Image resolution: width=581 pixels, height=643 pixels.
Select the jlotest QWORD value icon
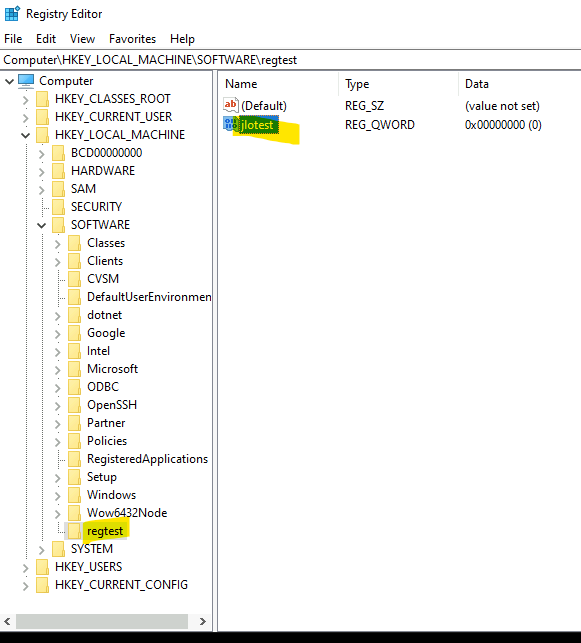tap(230, 124)
